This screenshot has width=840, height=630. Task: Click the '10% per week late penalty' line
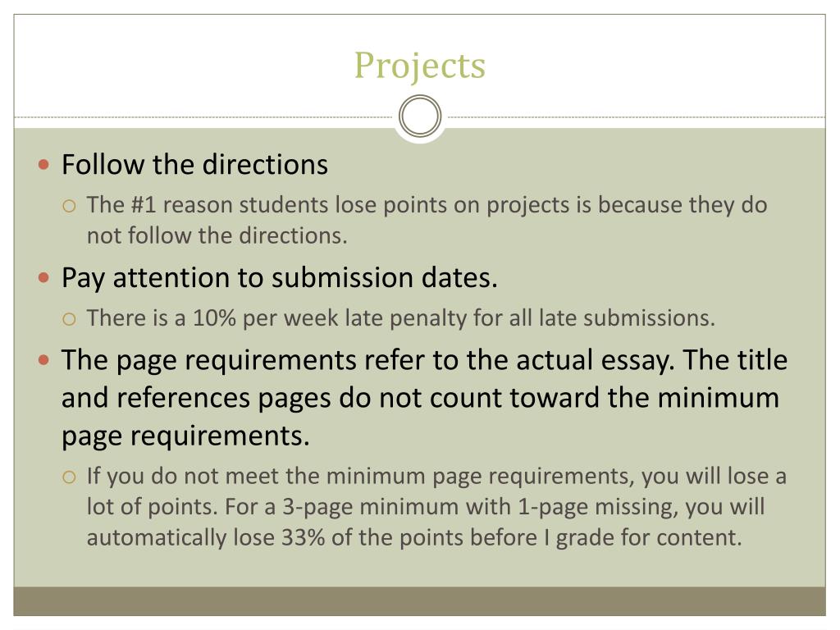click(400, 318)
